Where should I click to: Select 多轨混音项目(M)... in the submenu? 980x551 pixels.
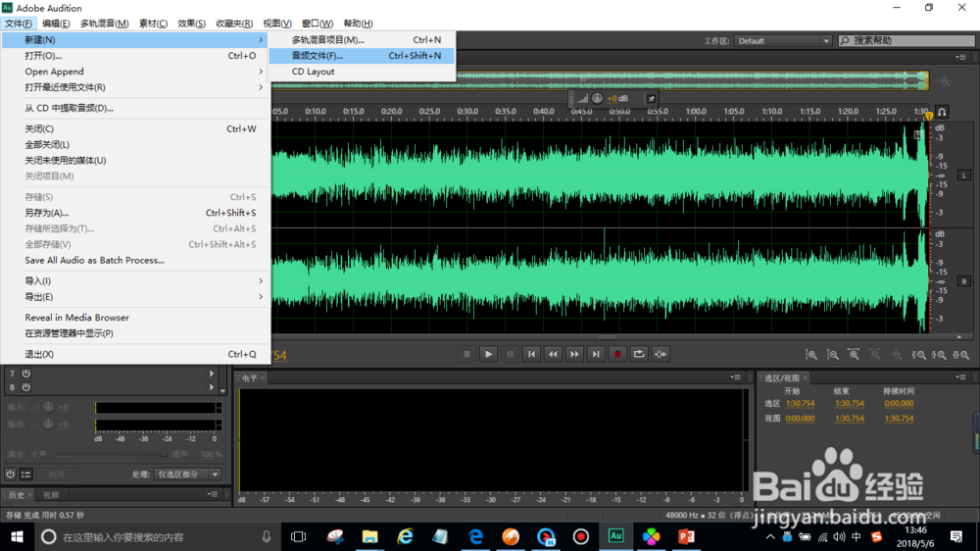(x=362, y=39)
